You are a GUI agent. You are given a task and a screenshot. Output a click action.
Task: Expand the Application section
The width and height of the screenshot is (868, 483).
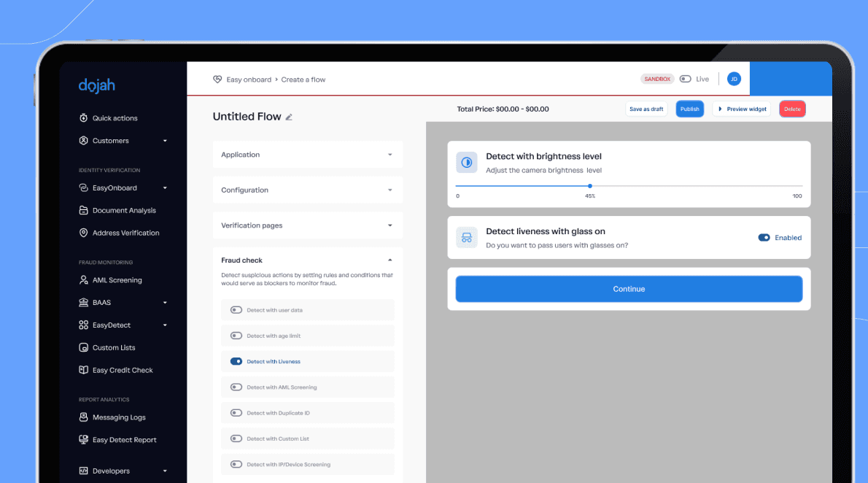pos(307,155)
